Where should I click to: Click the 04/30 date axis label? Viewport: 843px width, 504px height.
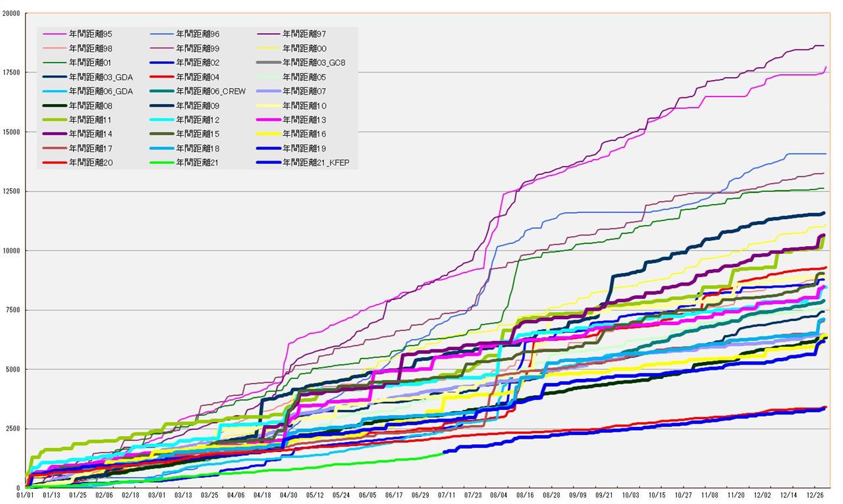click(x=288, y=494)
